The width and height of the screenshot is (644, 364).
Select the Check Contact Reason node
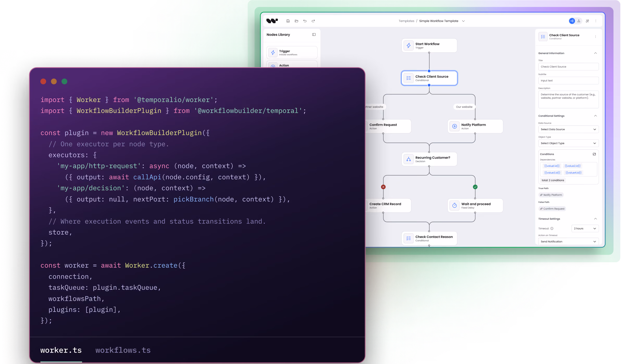pyautogui.click(x=429, y=238)
